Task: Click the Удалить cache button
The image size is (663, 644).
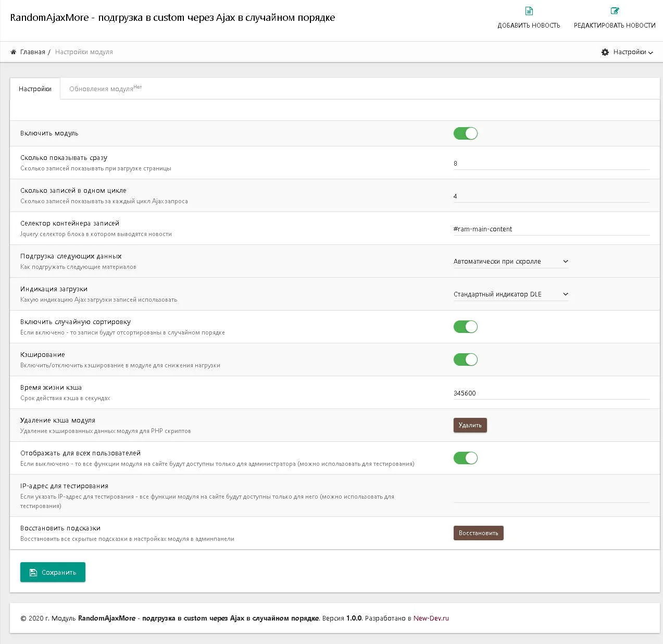Action: (x=470, y=425)
